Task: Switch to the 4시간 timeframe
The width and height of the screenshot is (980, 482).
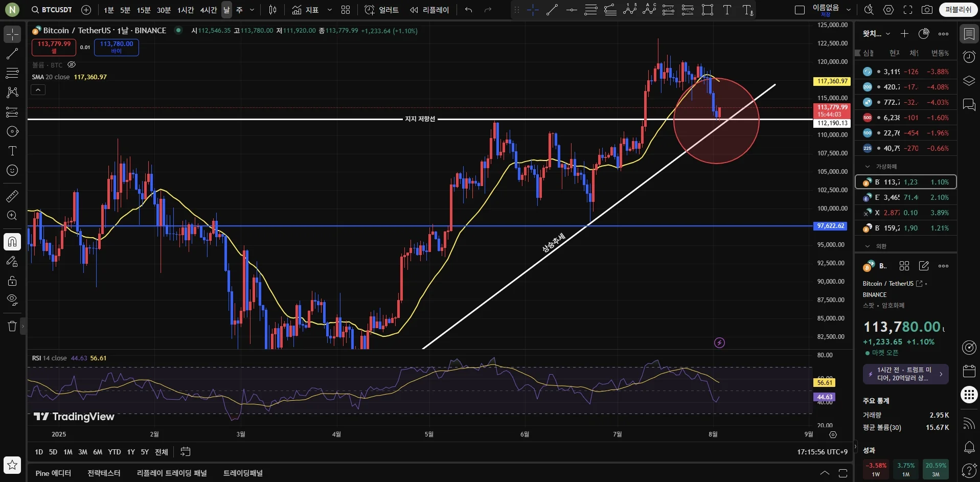Action: pos(209,10)
